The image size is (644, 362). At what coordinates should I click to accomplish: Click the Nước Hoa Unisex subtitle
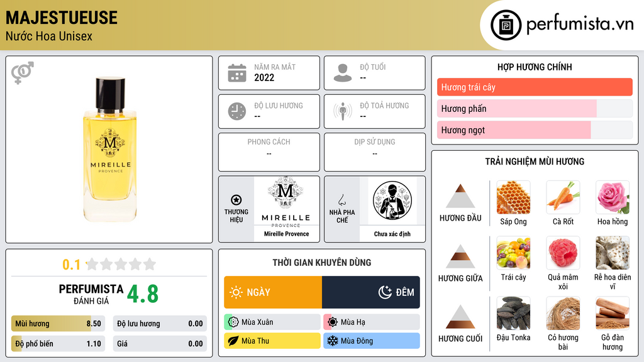click(49, 36)
